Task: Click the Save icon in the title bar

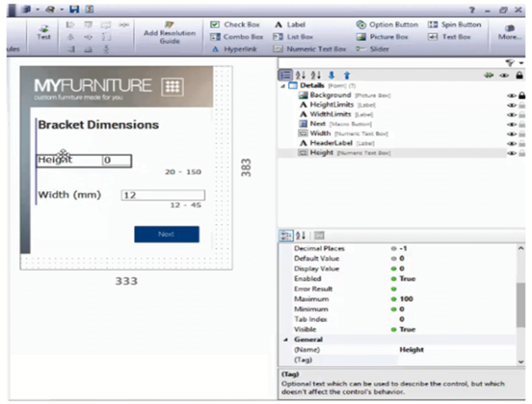Action: tap(74, 9)
